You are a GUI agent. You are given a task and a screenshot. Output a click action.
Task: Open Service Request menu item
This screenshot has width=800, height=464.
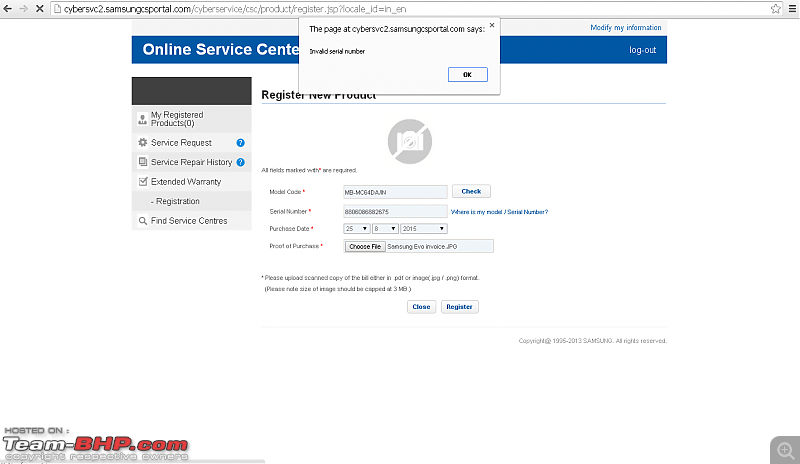[181, 143]
